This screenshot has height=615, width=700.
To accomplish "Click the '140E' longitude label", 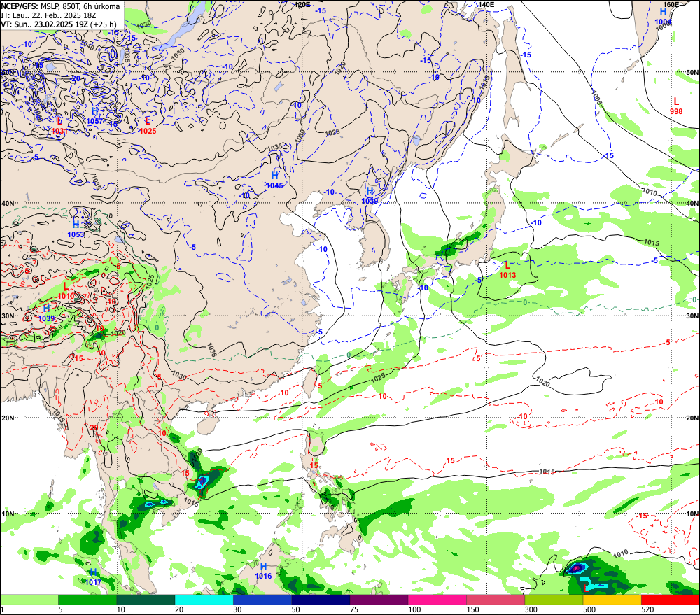I will [486, 4].
